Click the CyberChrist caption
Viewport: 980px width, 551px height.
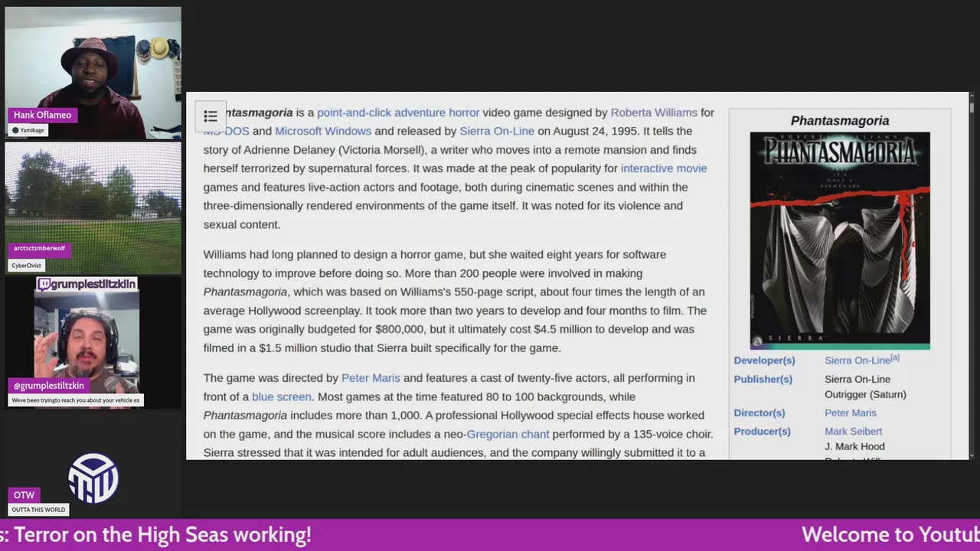point(26,266)
